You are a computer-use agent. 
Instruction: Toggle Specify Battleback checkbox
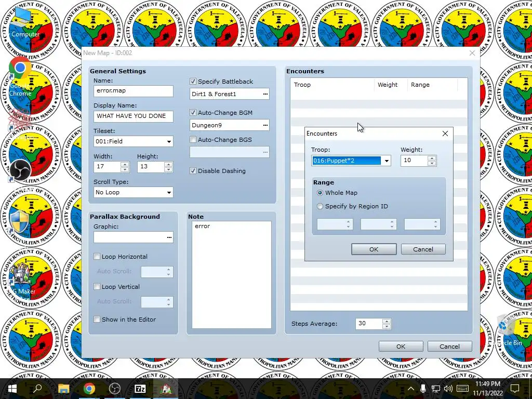[x=193, y=82]
